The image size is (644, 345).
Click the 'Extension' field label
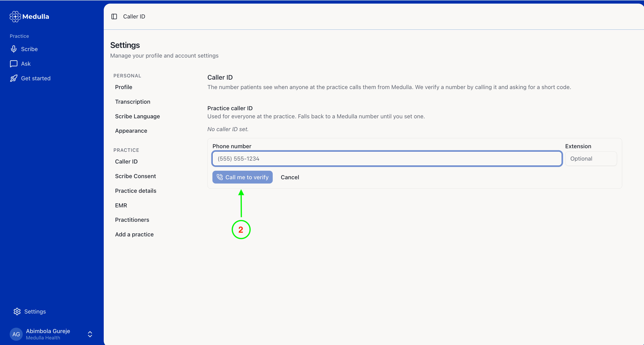coord(578,146)
